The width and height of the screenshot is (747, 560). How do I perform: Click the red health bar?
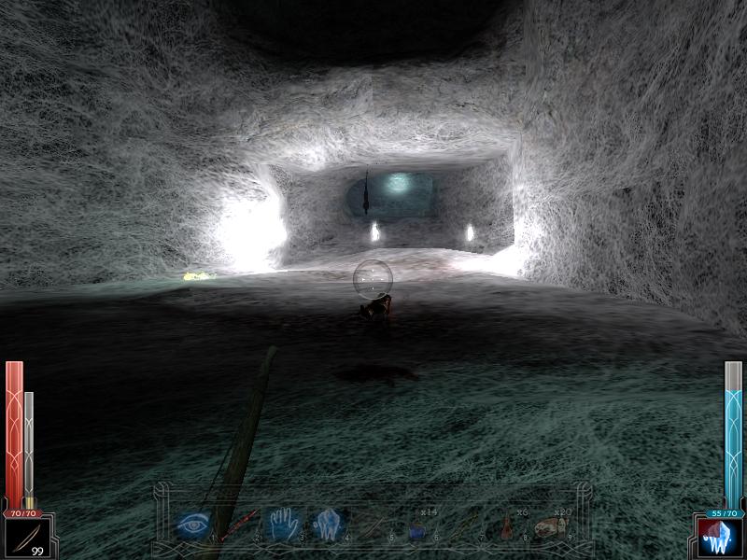click(14, 434)
